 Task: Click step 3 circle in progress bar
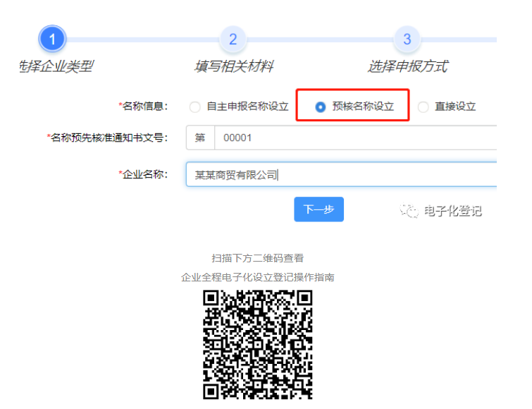coord(407,39)
